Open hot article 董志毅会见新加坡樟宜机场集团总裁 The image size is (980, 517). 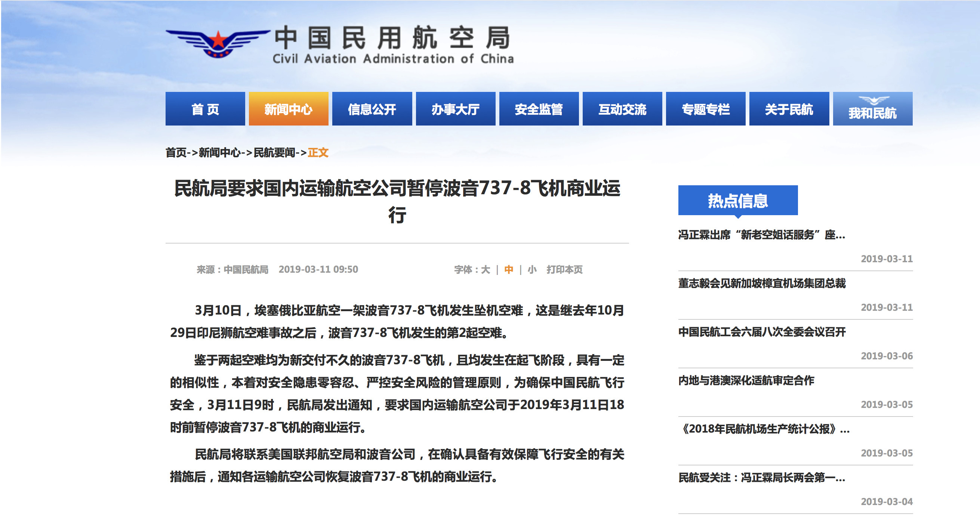pos(762,283)
